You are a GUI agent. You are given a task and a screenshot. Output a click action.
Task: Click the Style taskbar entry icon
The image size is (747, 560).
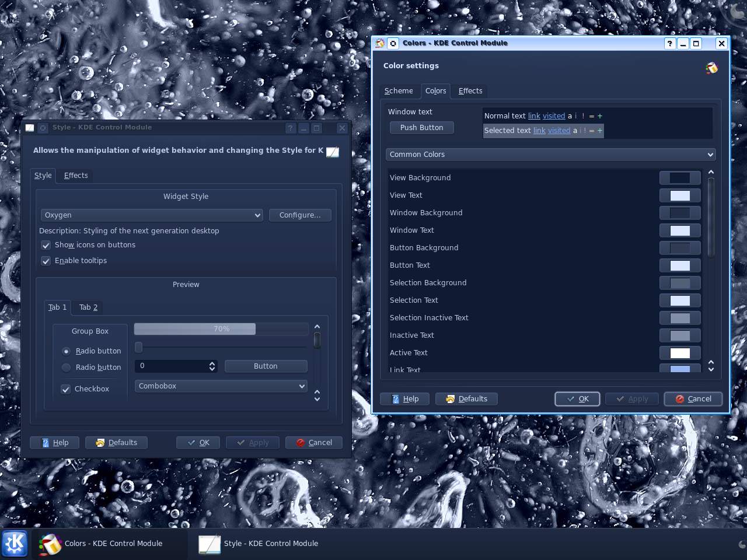(210, 544)
